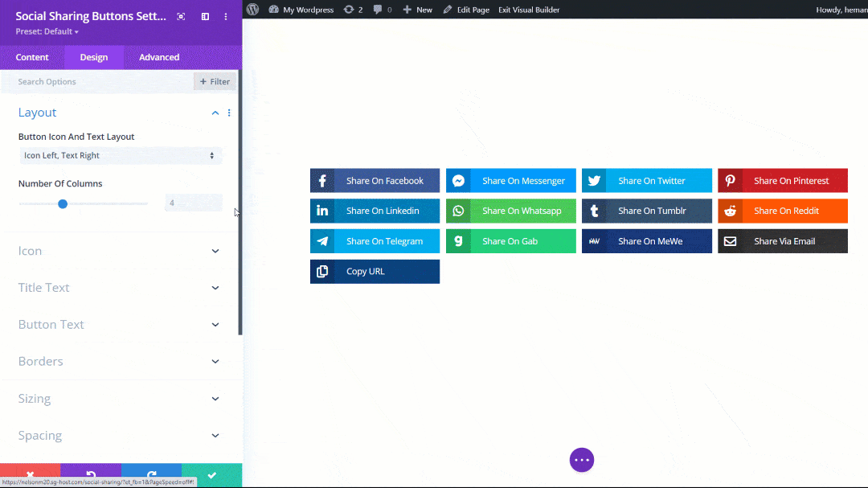868x488 pixels.
Task: Click the WordPress logo icon
Action: click(252, 10)
